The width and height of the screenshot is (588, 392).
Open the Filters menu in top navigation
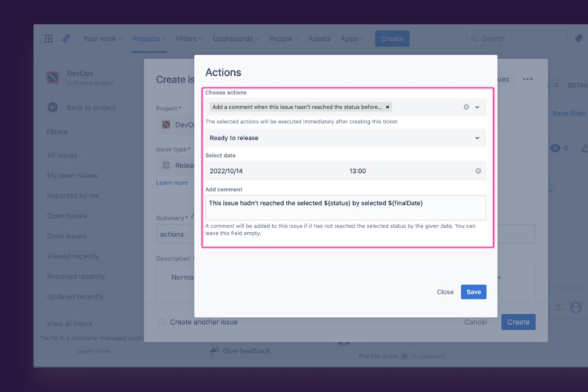(189, 39)
